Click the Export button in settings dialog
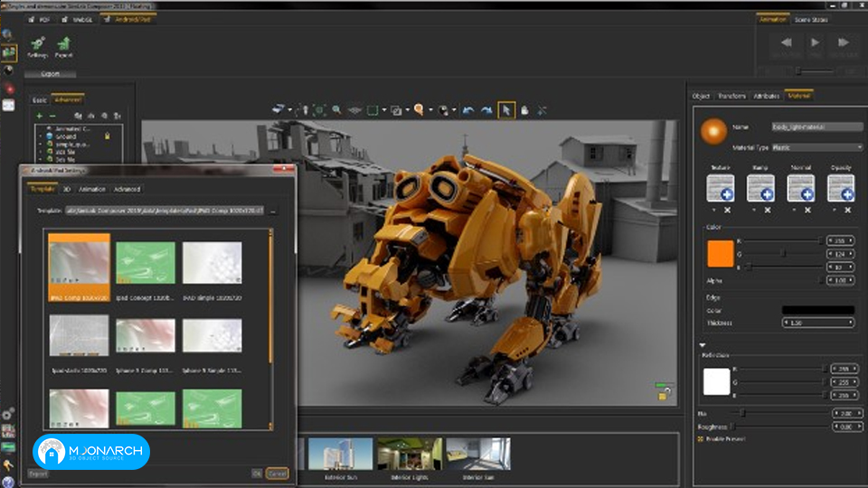 [38, 474]
